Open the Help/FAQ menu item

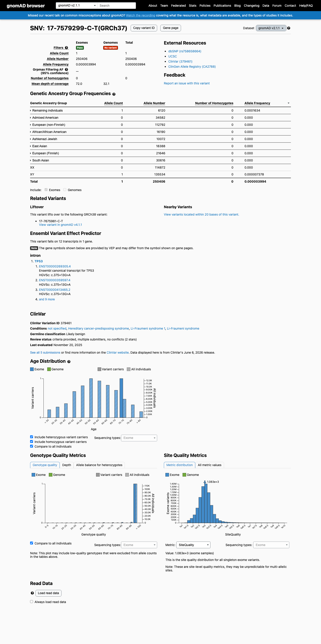(306, 6)
